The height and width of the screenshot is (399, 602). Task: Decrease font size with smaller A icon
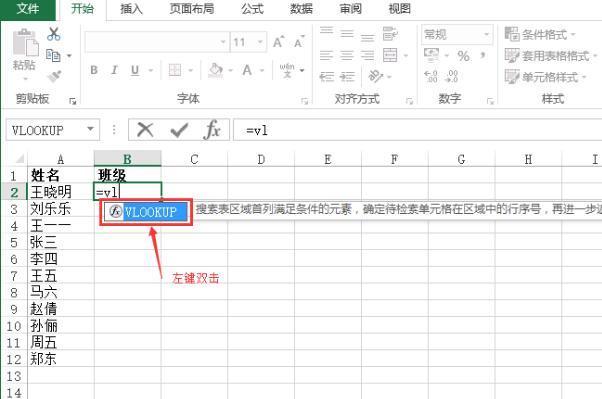pos(299,41)
